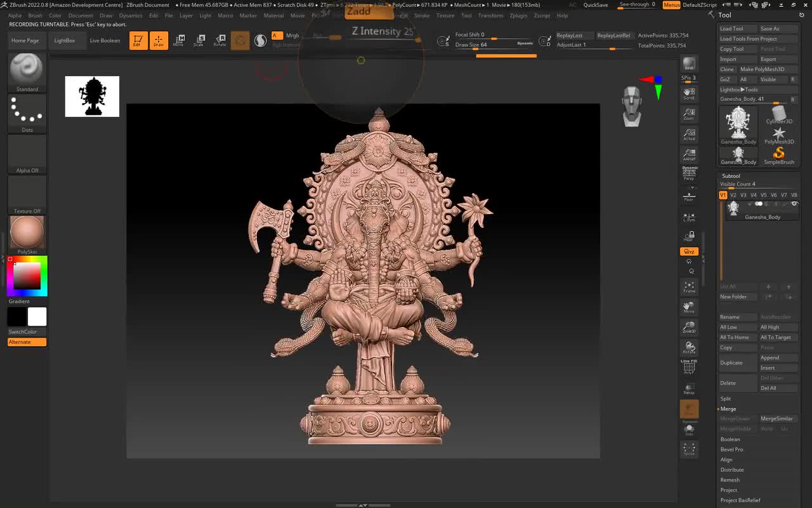The height and width of the screenshot is (508, 812).
Task: Click the QuickSave button
Action: pos(596,4)
